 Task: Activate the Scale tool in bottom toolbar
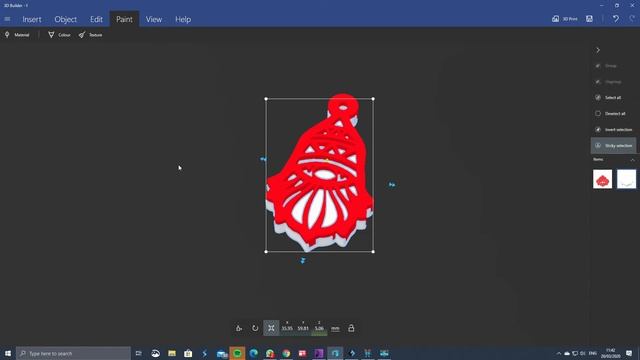271,328
